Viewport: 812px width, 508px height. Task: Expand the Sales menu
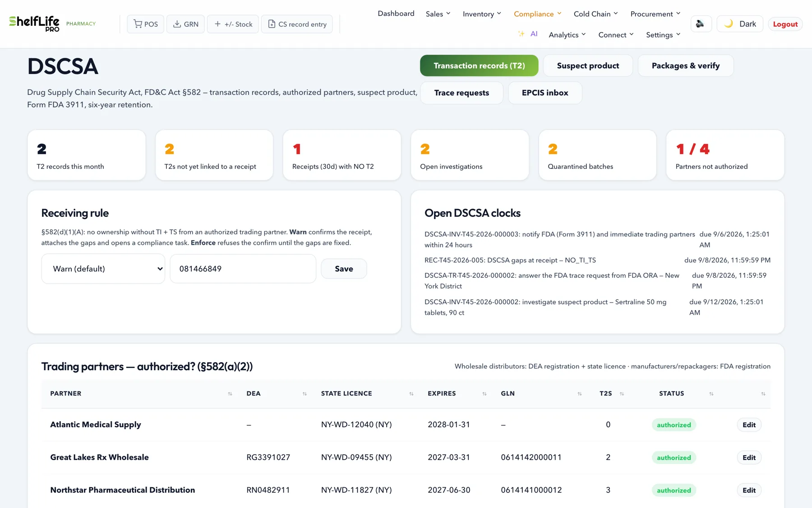click(x=438, y=14)
